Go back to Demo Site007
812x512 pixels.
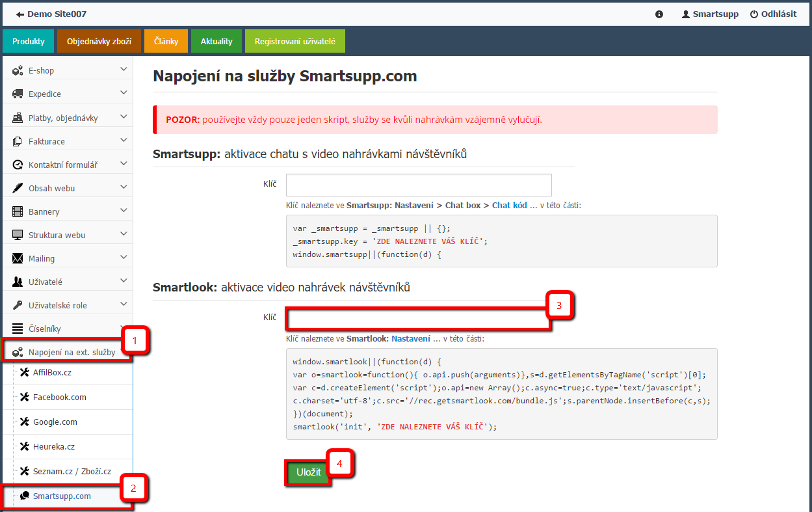[57, 14]
